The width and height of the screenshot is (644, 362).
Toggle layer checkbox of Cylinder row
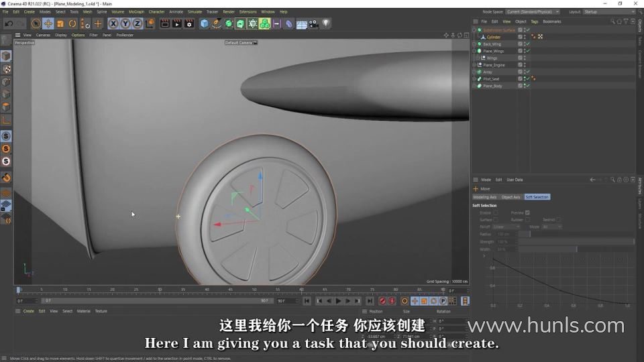(520, 37)
